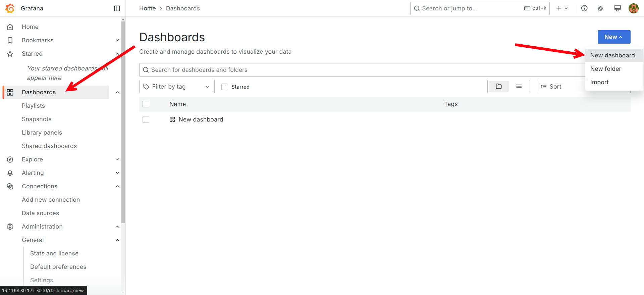This screenshot has width=644, height=295.
Task: Open the Filter by tag dropdown
Action: 177,87
